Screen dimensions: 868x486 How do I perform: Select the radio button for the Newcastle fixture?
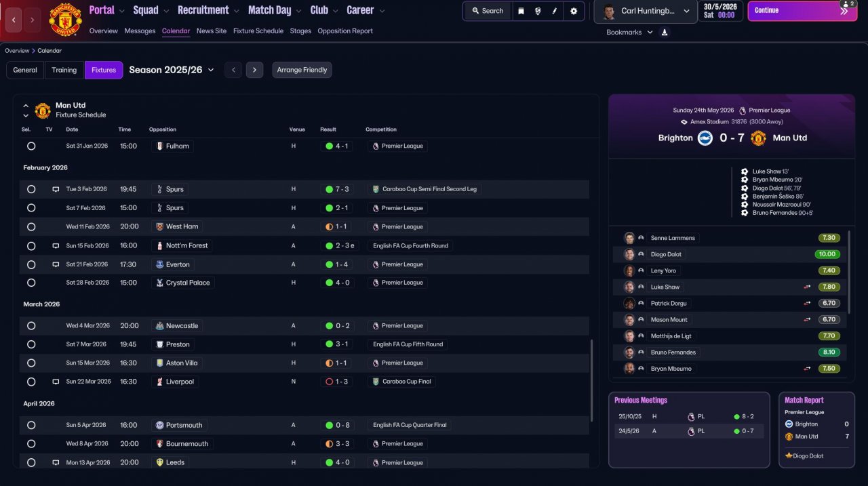(x=31, y=326)
